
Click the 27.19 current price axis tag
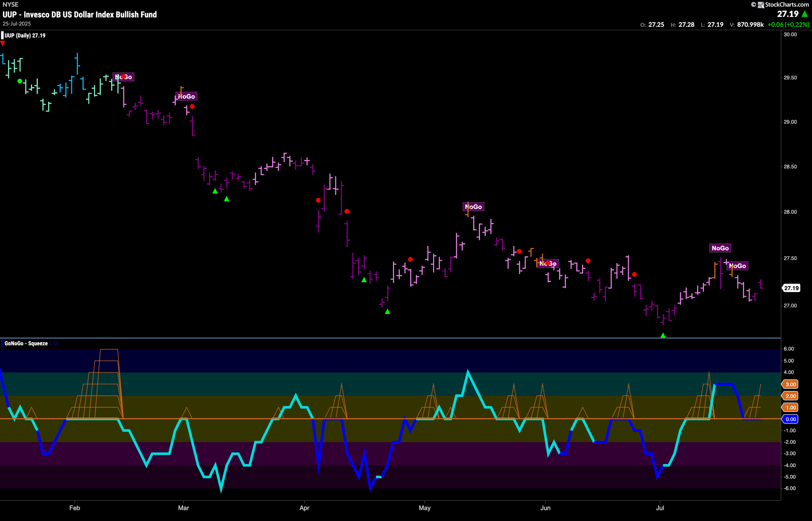tap(791, 288)
